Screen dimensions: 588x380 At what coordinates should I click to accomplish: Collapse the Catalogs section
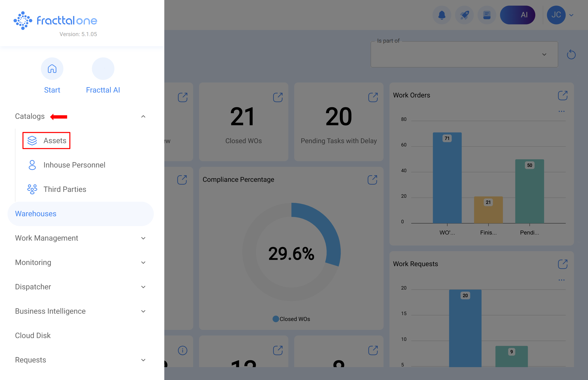143,116
